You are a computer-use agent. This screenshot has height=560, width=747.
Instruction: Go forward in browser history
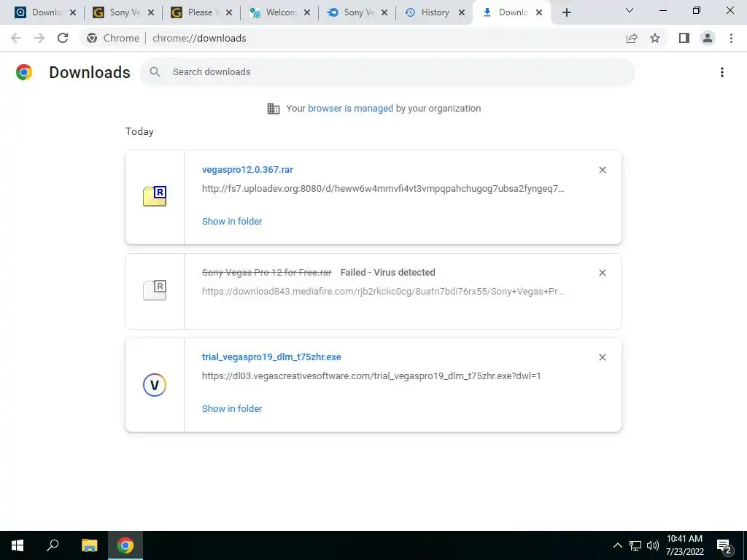point(39,38)
